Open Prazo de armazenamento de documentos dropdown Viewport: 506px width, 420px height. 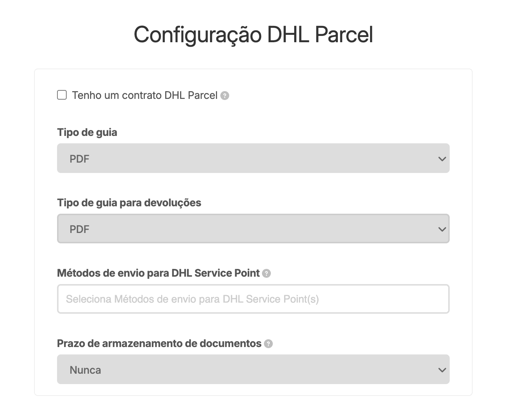coord(253,369)
